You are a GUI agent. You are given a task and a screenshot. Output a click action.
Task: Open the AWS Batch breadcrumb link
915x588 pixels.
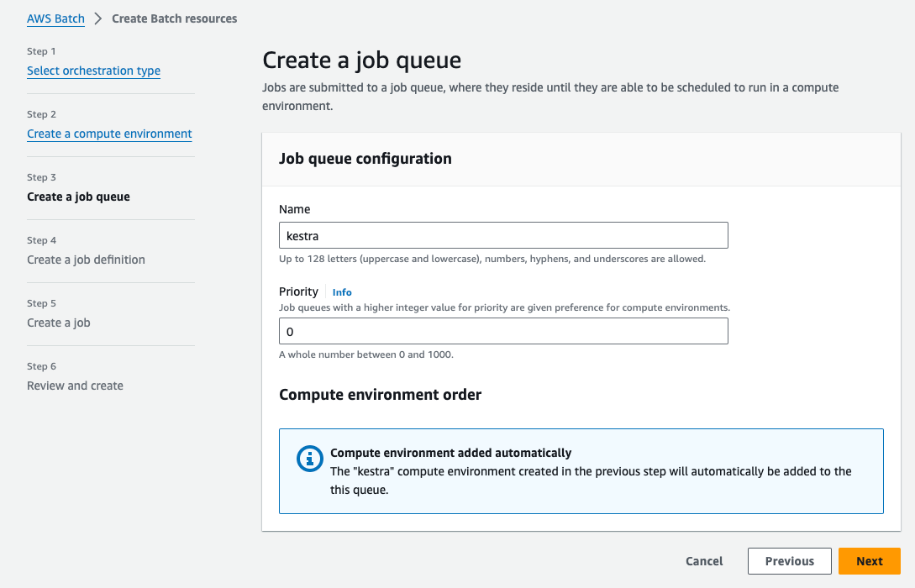tap(55, 18)
